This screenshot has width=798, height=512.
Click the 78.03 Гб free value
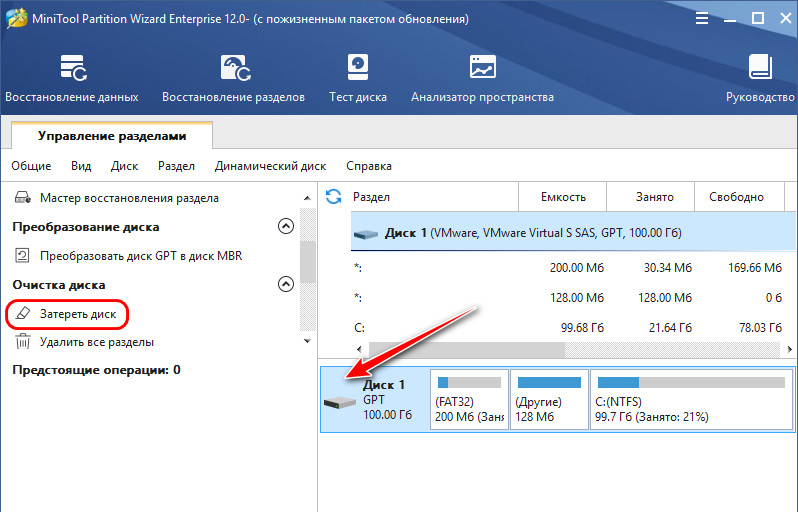[760, 328]
